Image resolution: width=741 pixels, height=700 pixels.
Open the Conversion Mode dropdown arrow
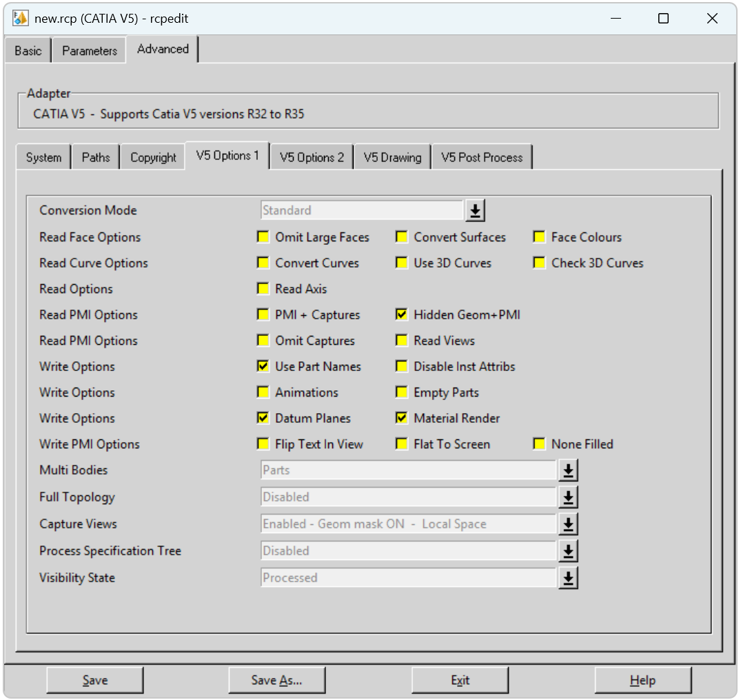point(475,210)
